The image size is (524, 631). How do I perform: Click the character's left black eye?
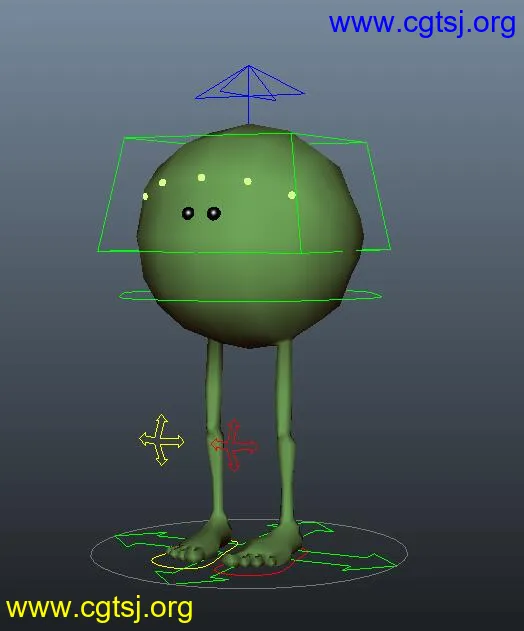point(214,213)
